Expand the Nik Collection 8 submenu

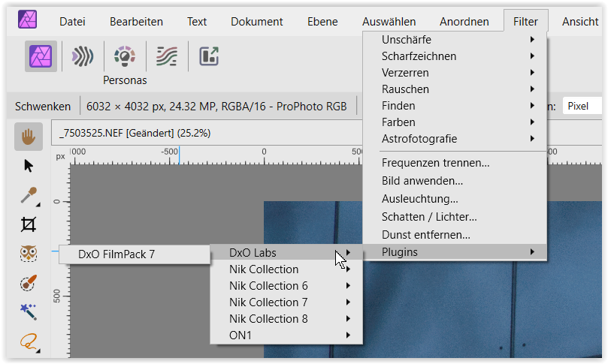(286, 319)
